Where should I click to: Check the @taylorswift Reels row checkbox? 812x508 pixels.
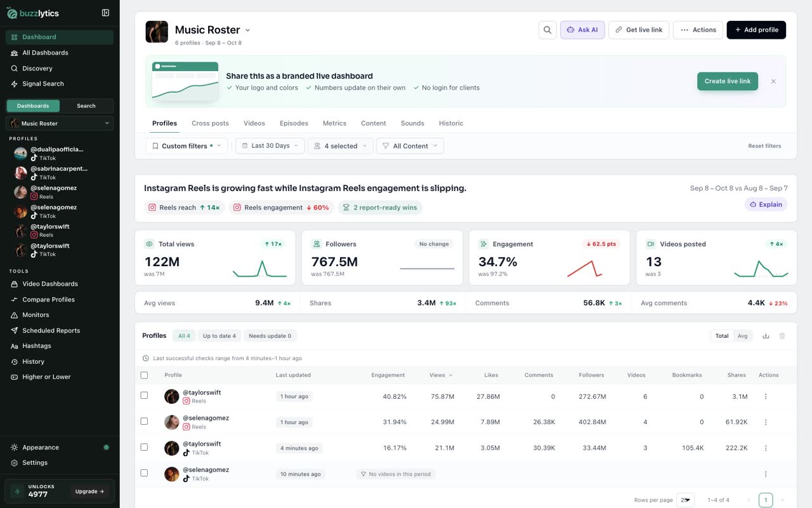pos(144,396)
